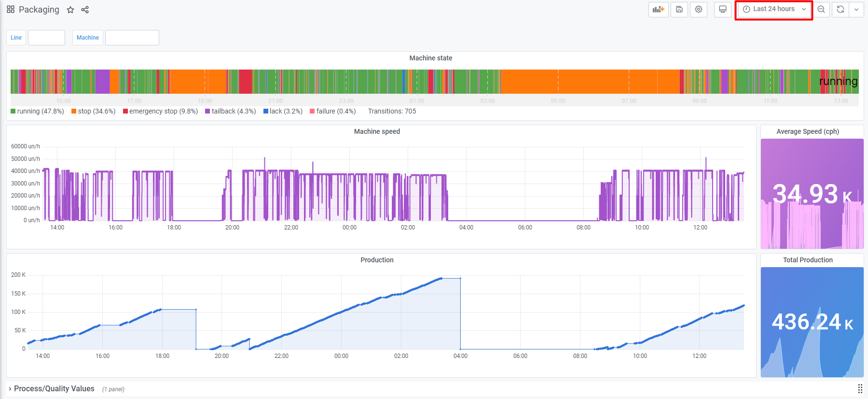Open the Machine state panel title menu

click(430, 58)
